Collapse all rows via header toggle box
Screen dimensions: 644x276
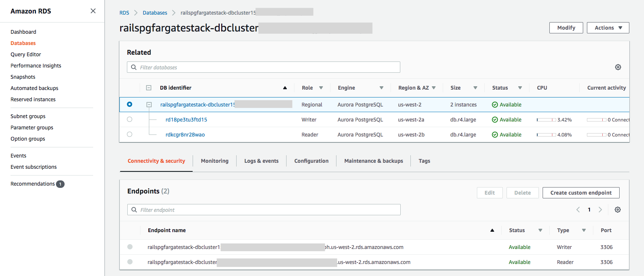(149, 88)
